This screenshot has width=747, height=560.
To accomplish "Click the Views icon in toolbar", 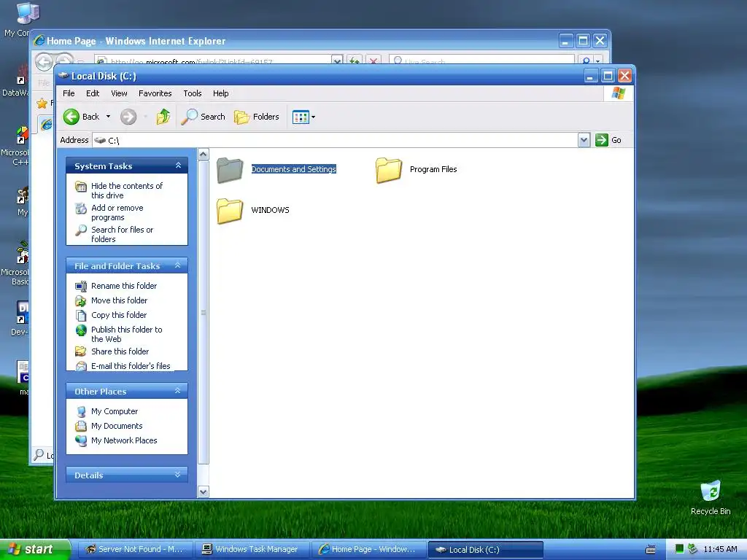I will click(301, 117).
